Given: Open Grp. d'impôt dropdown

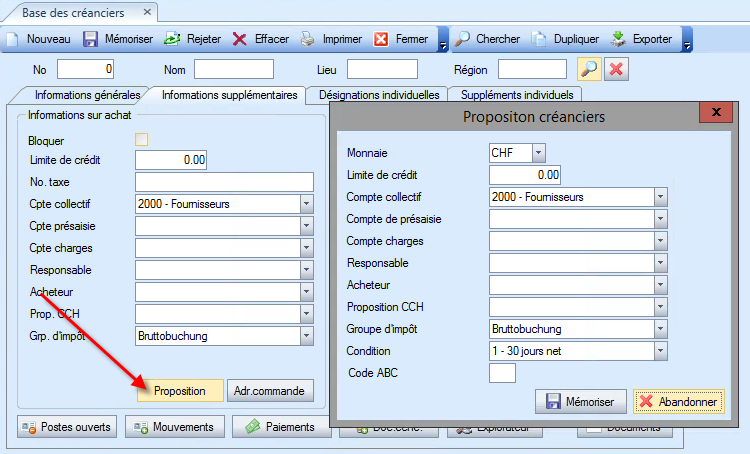Looking at the screenshot, I should (306, 336).
